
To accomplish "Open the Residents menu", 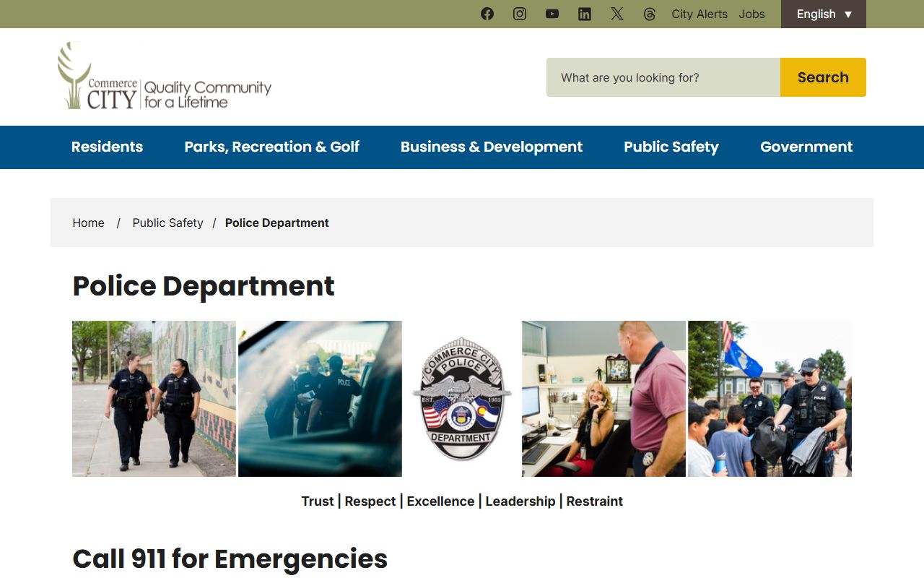I will tap(107, 147).
